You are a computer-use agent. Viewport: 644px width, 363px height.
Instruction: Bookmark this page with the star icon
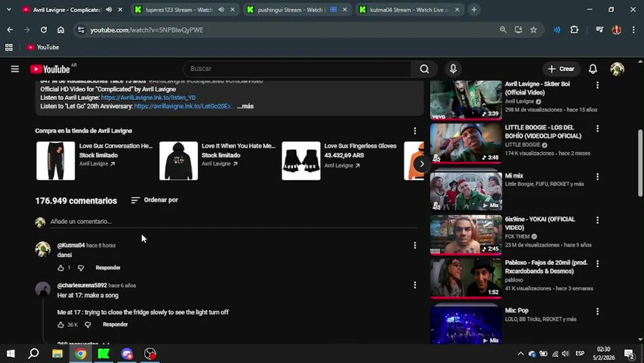pos(533,30)
